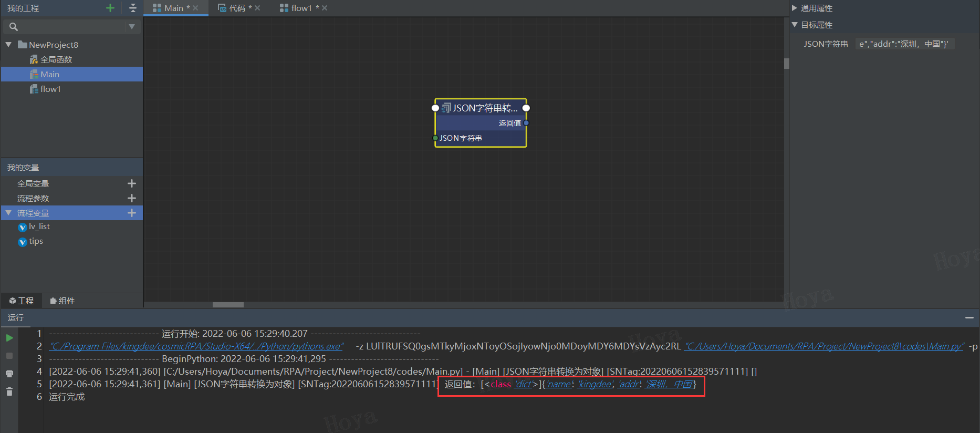Select the NewProject8 folder
Screen dimensions: 980x433
[x=48, y=45]
